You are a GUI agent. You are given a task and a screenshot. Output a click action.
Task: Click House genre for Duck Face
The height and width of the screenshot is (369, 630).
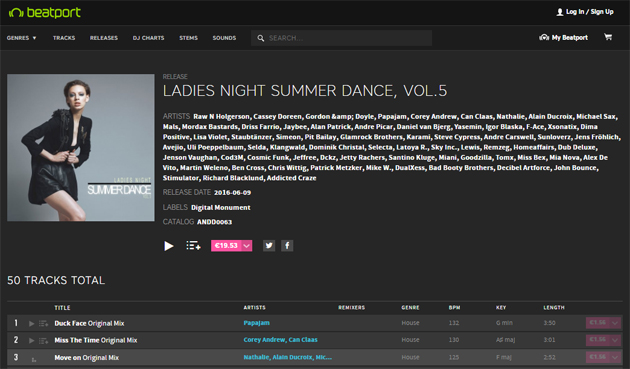coord(410,323)
